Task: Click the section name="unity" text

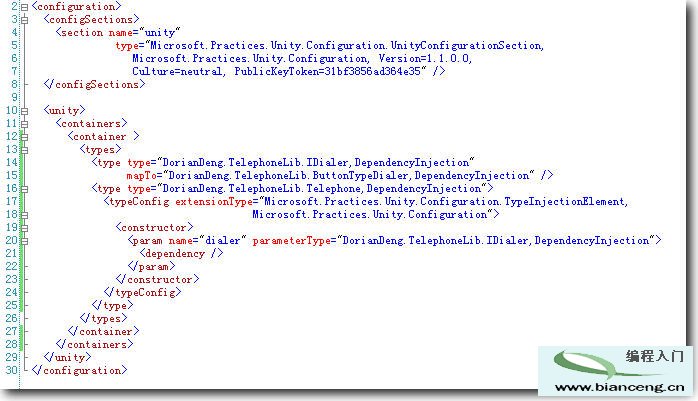Action: [118, 32]
